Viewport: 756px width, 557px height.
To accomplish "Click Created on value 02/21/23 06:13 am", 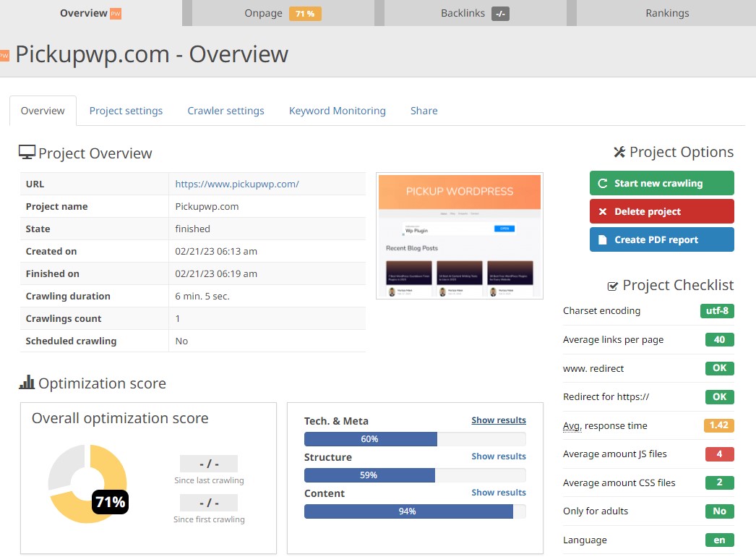I will tap(216, 252).
